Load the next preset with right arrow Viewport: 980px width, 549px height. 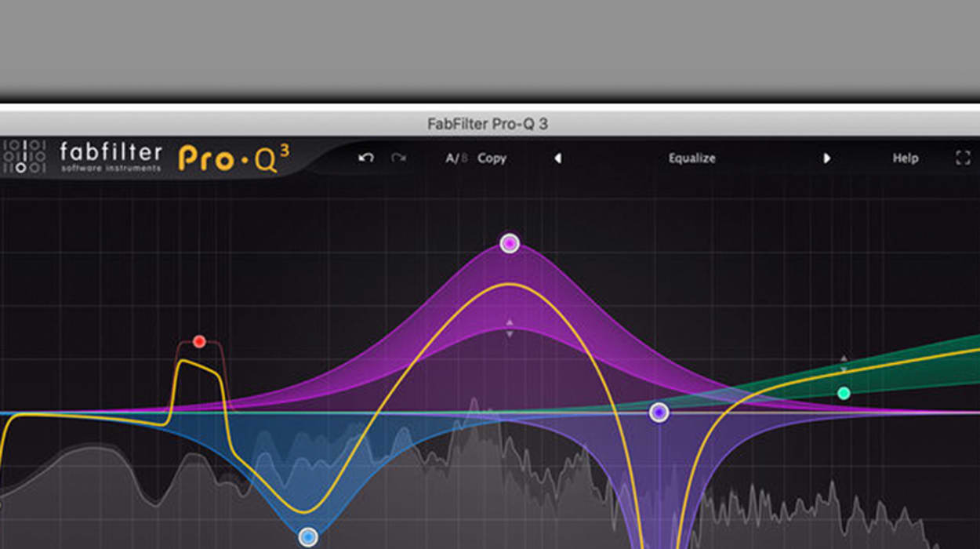[x=826, y=158]
